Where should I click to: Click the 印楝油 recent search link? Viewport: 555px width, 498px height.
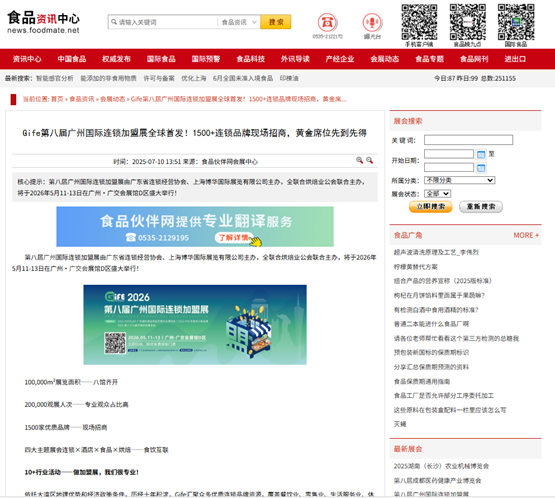click(289, 78)
